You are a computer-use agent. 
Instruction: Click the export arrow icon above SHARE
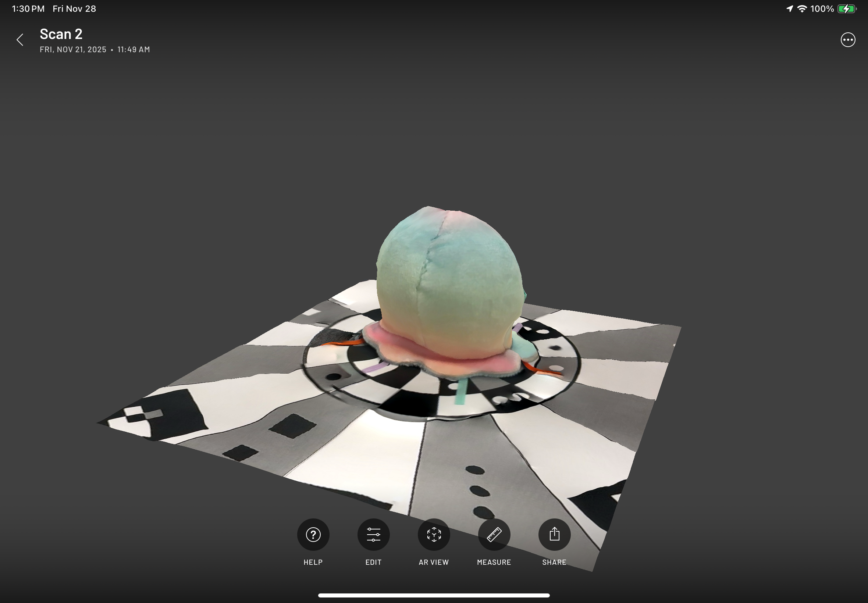click(554, 535)
